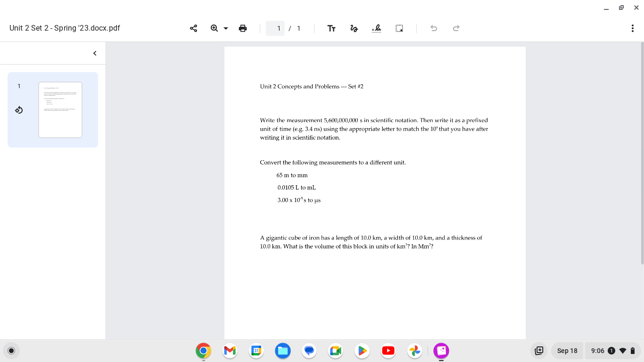This screenshot has width=644, height=362.
Task: Launch YouTube from the shelf
Action: [x=388, y=351]
